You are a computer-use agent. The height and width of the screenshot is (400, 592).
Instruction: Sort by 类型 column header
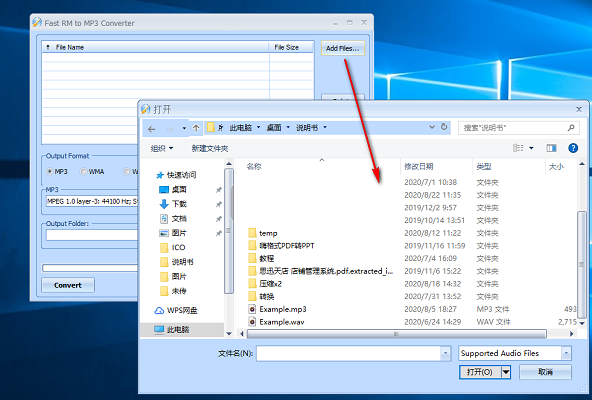click(x=484, y=167)
